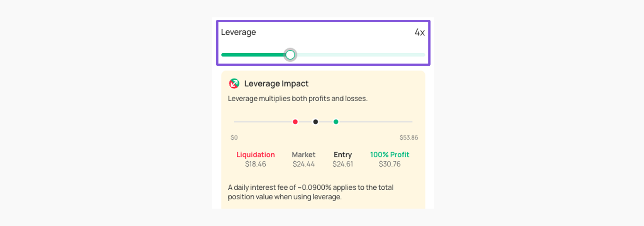
Task: Click the 100% Profit label in green
Action: pos(390,155)
